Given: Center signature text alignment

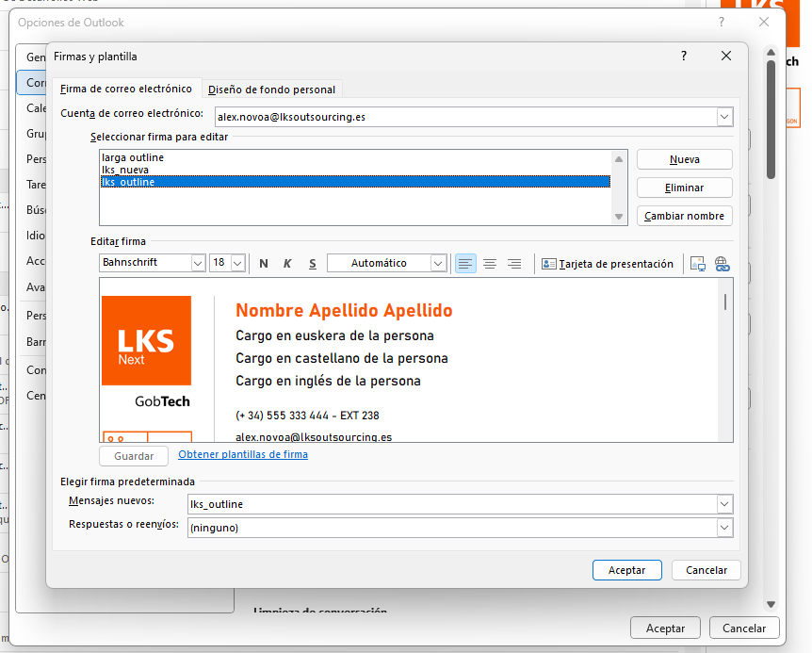Looking at the screenshot, I should tap(490, 264).
